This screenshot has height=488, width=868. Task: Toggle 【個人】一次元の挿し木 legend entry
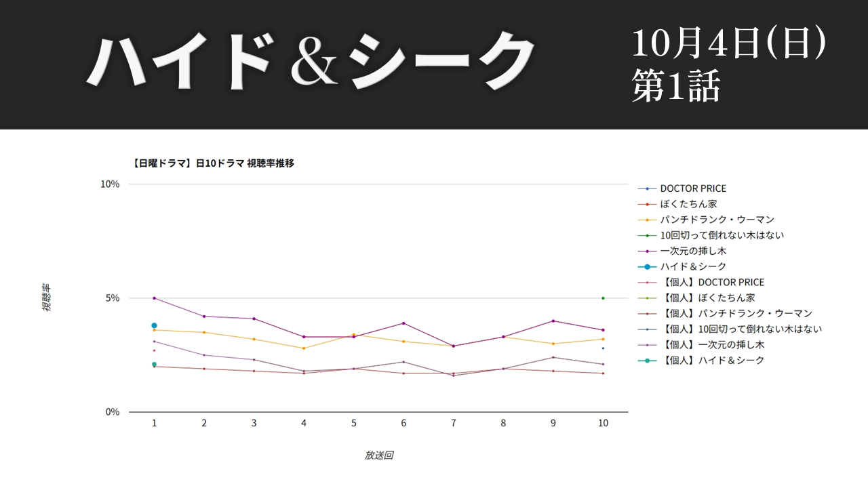(x=701, y=344)
